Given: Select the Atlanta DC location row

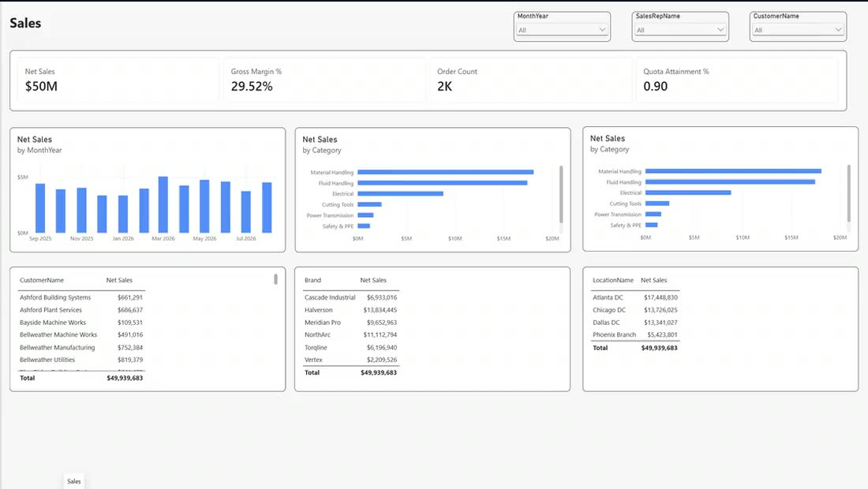Looking at the screenshot, I should coord(635,297).
